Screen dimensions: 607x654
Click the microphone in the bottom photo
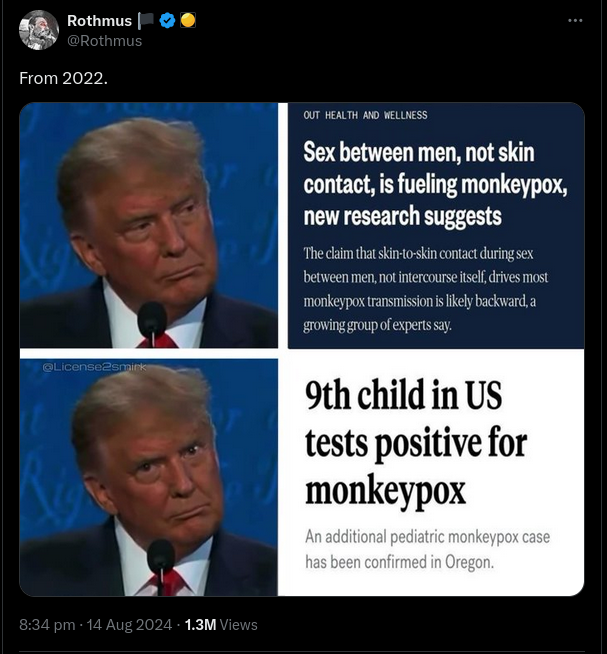coord(161,558)
